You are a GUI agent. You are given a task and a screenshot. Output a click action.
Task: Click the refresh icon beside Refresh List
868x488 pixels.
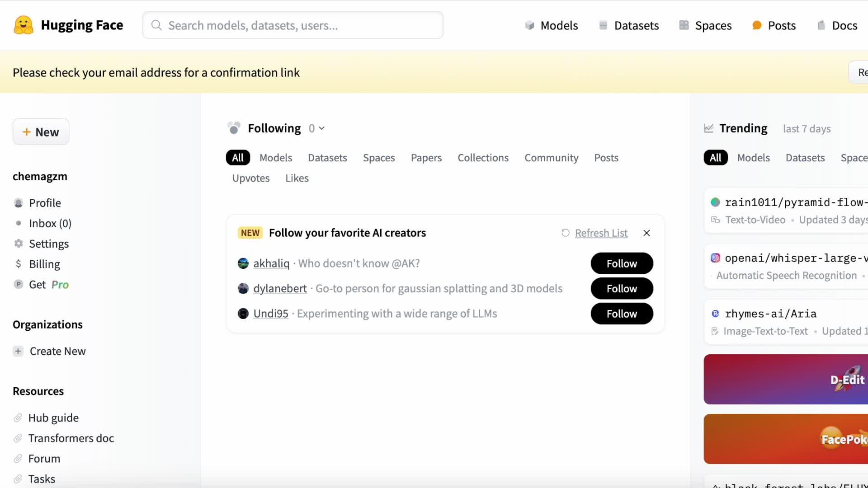565,233
